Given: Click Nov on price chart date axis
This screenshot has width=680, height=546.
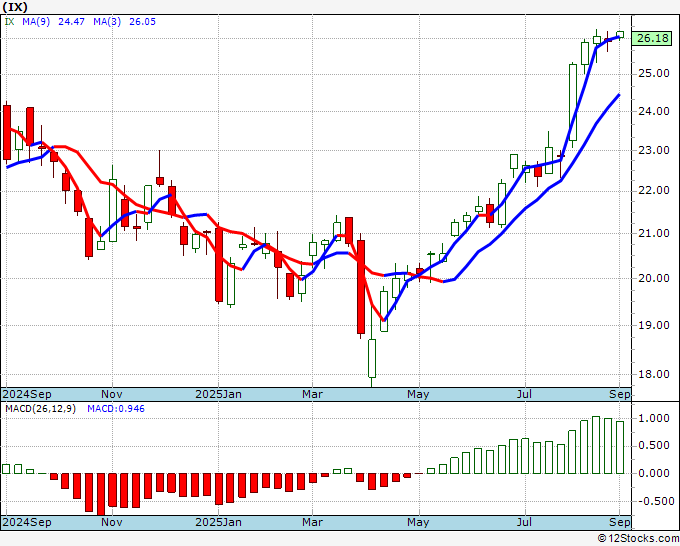Looking at the screenshot, I should 111,394.
